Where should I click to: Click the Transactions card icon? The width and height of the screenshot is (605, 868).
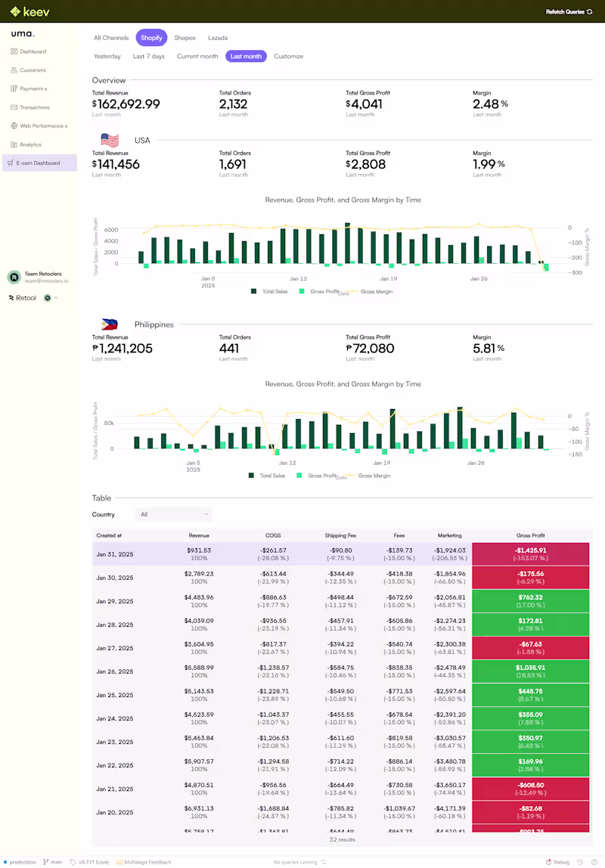14,107
